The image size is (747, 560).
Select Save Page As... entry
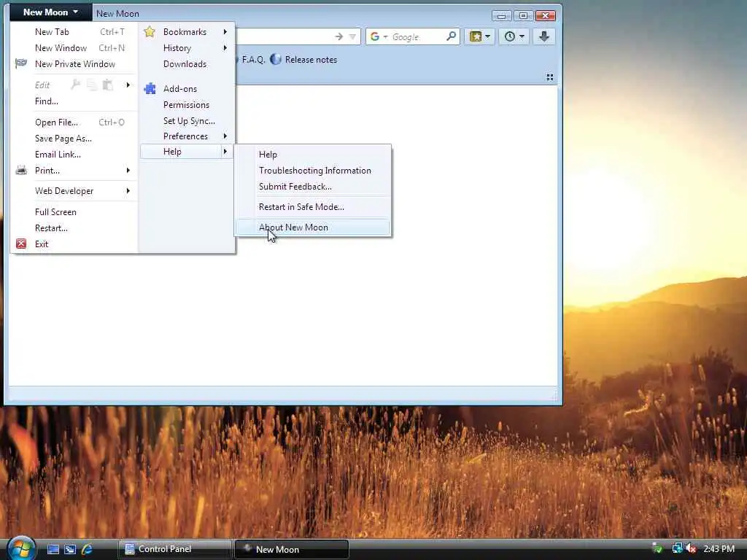tap(63, 139)
